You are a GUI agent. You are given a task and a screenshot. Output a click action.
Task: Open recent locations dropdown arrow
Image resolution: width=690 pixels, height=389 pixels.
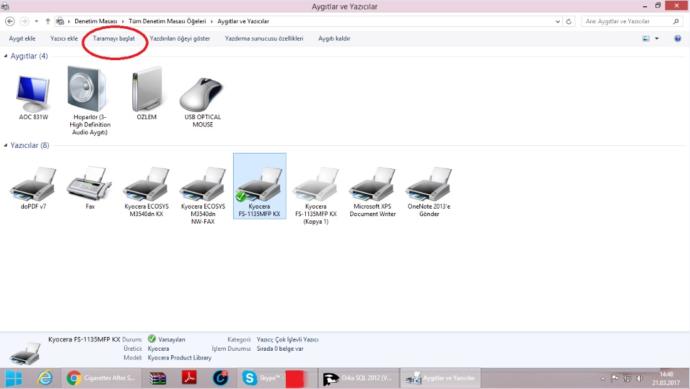pos(37,21)
